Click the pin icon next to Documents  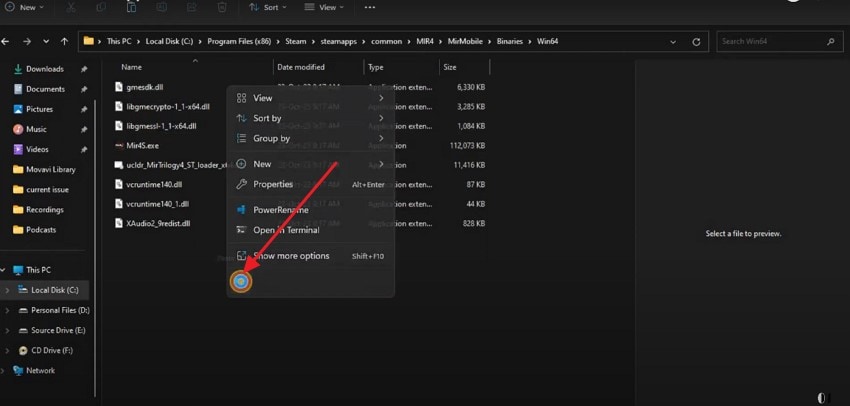coord(84,89)
